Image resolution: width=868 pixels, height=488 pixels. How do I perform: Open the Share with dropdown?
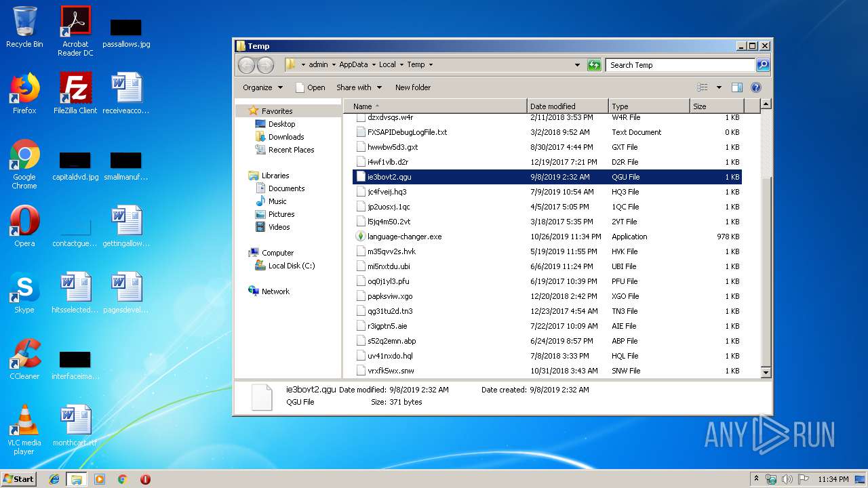[359, 87]
